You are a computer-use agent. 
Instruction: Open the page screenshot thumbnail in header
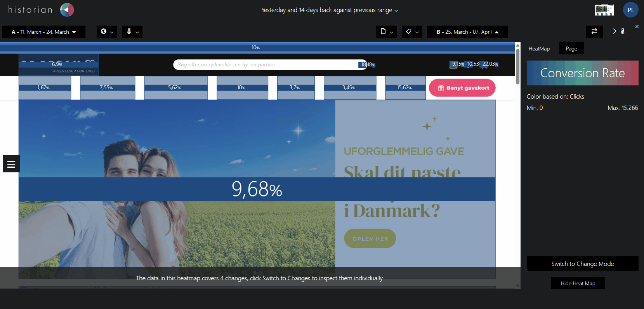pos(604,10)
